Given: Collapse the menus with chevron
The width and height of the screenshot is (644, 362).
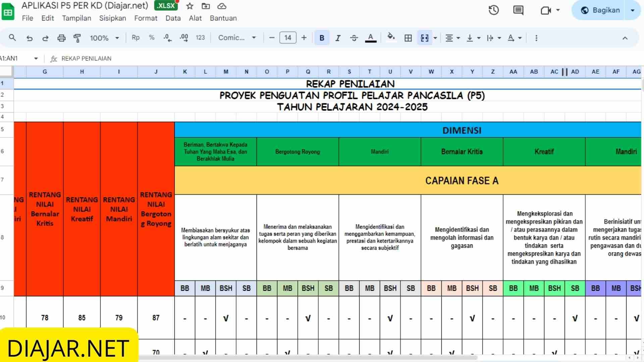Looking at the screenshot, I should (625, 38).
